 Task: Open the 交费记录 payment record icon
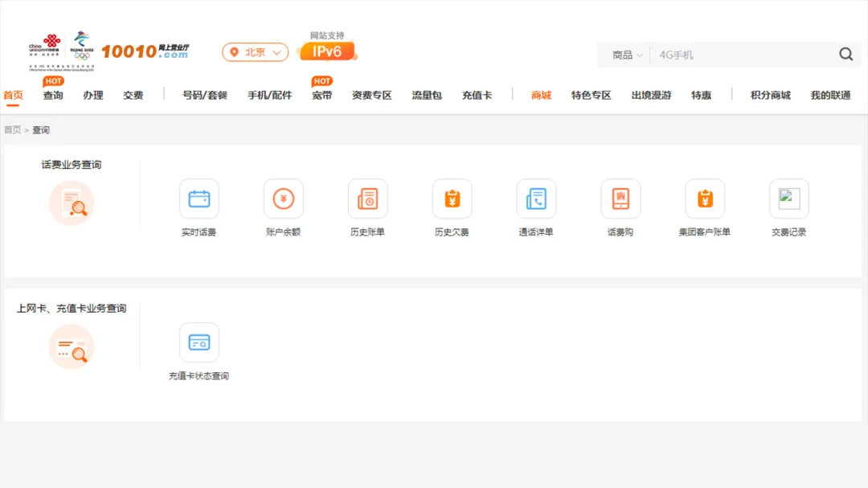click(789, 199)
